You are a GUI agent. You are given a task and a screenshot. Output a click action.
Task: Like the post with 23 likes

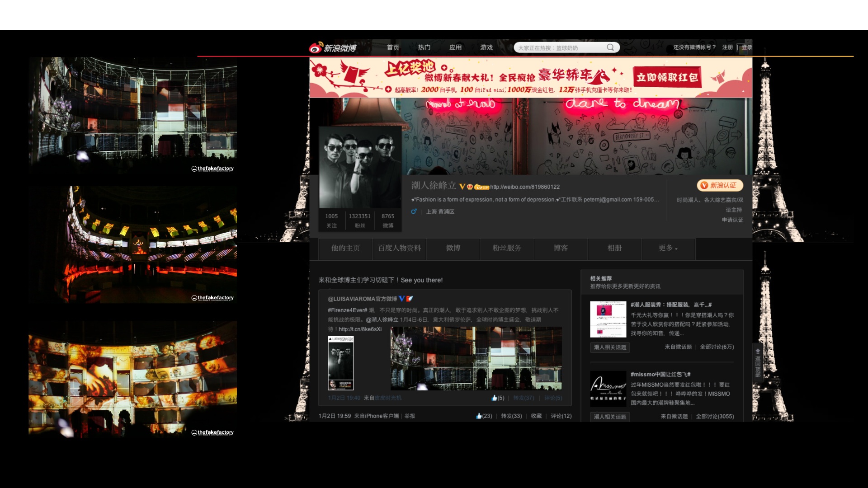(x=479, y=416)
